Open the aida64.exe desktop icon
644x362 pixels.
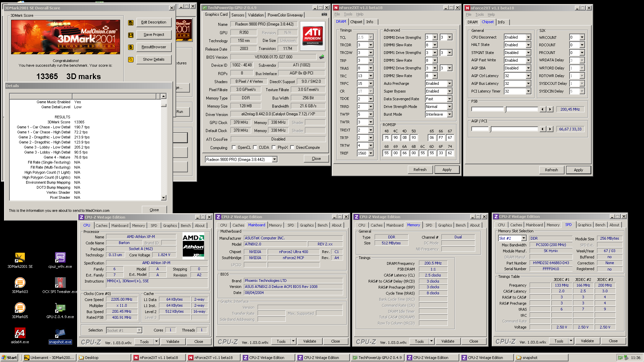tap(20, 336)
